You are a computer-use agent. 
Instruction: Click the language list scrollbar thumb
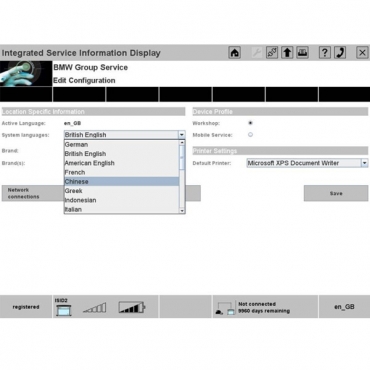click(x=182, y=158)
